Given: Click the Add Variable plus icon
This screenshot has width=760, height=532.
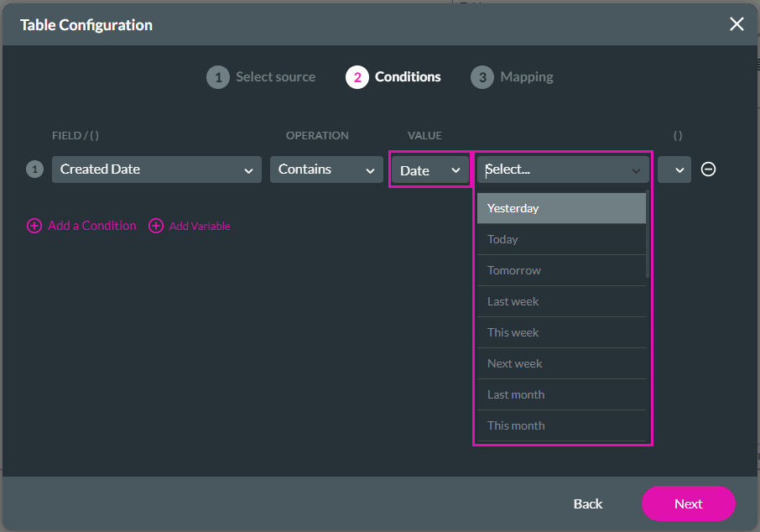Looking at the screenshot, I should (x=156, y=226).
